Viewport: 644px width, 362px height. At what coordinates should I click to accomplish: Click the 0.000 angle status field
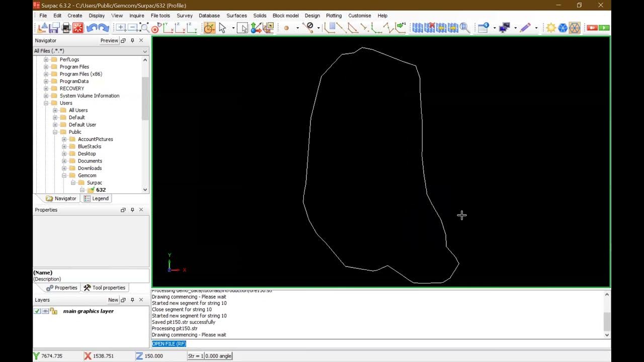point(218,356)
